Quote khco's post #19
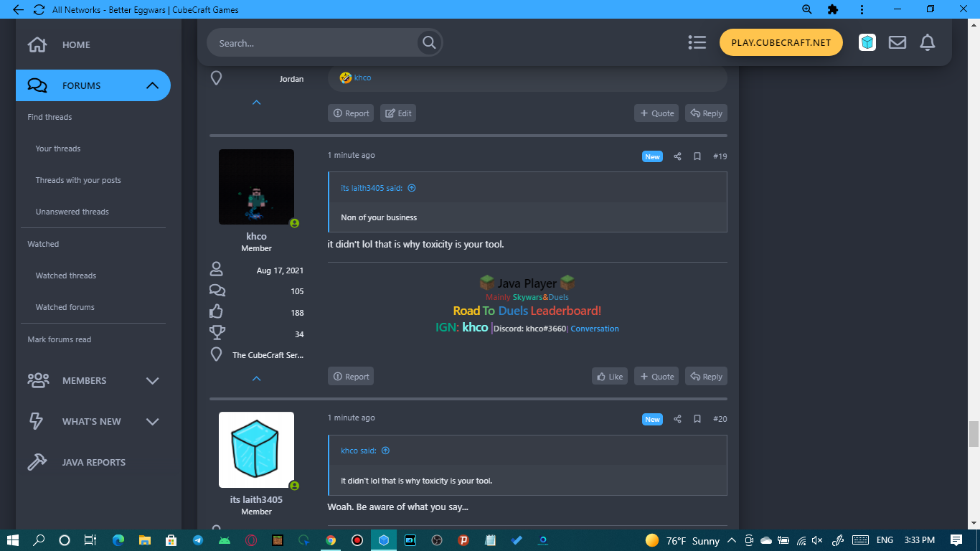Image resolution: width=980 pixels, height=551 pixels. pyautogui.click(x=656, y=377)
